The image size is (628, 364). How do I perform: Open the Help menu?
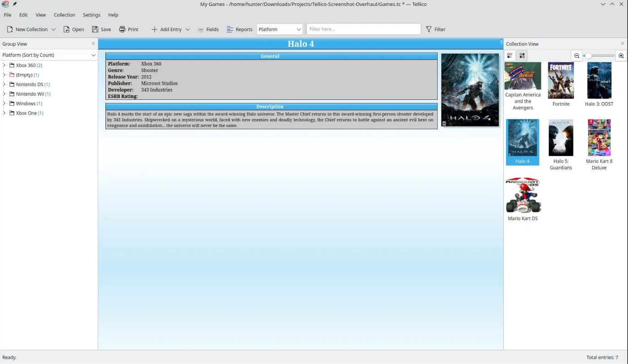pos(113,15)
